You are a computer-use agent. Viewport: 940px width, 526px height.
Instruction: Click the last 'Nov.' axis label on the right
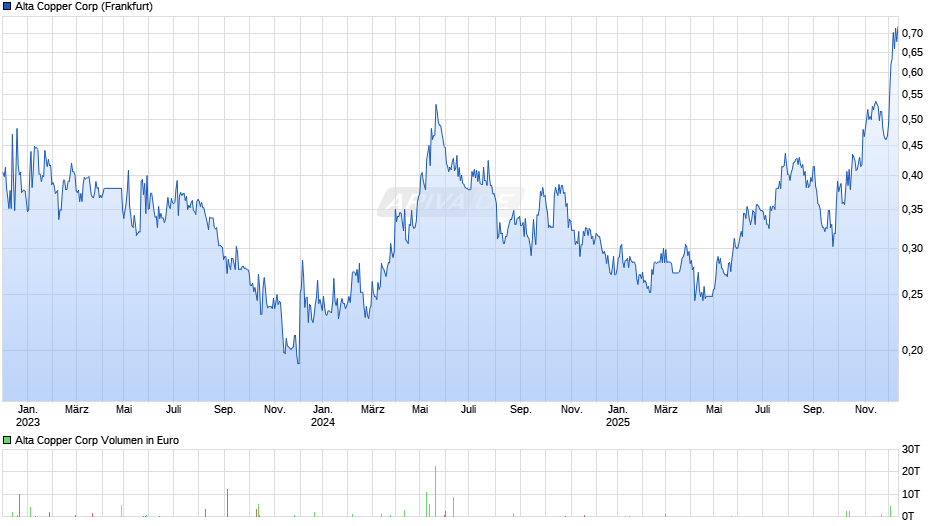point(865,410)
